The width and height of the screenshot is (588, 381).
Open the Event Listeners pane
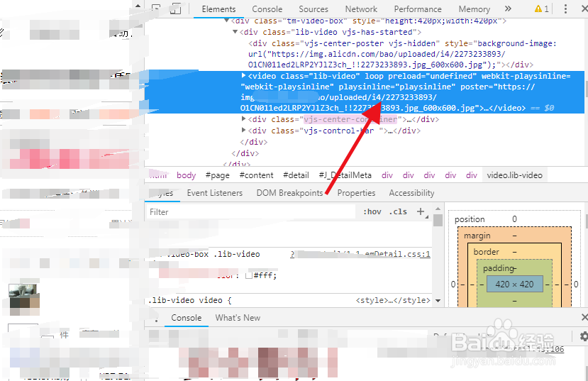coord(215,193)
